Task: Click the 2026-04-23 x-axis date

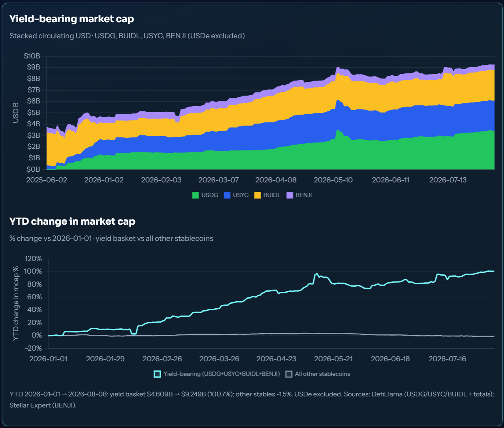Action: tap(276, 359)
